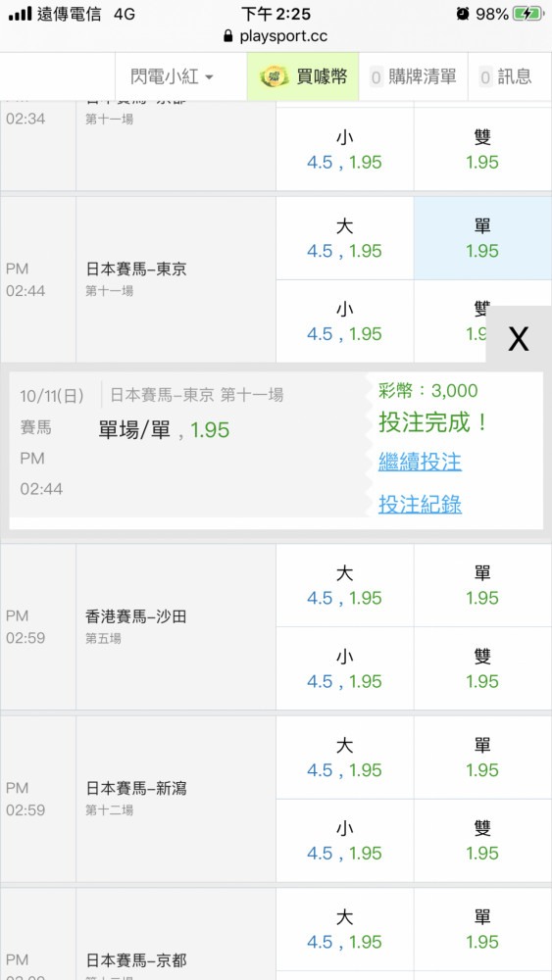The height and width of the screenshot is (980, 552).
Task: Tap the signal strength bars icon
Action: [x=20, y=14]
